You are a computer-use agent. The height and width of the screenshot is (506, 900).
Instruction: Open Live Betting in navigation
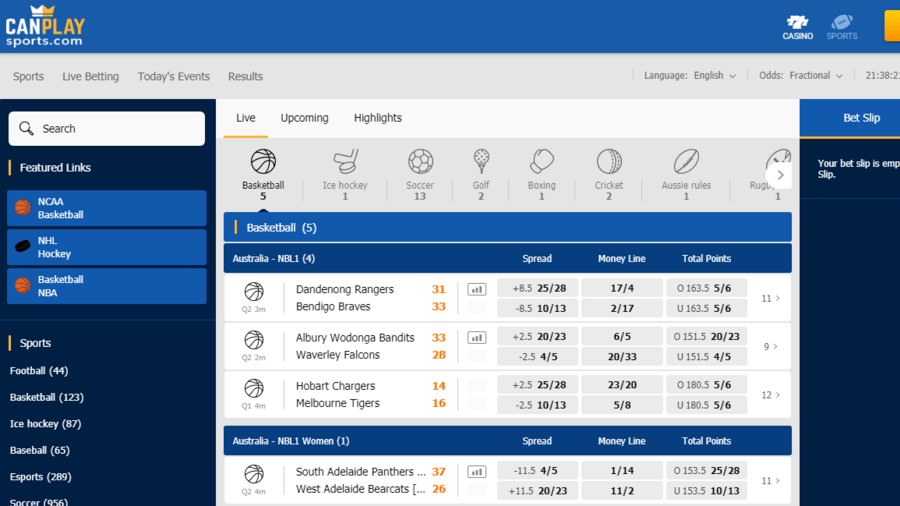[90, 77]
